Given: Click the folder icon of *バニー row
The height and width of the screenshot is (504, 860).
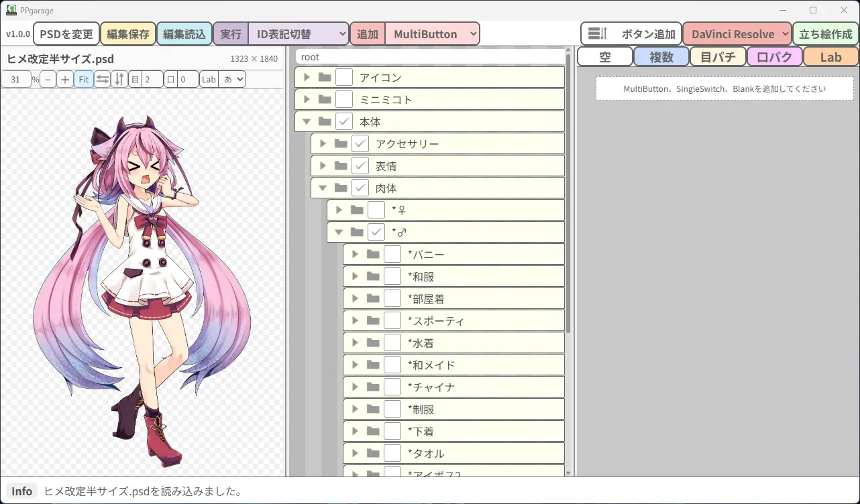Looking at the screenshot, I should click(x=374, y=254).
